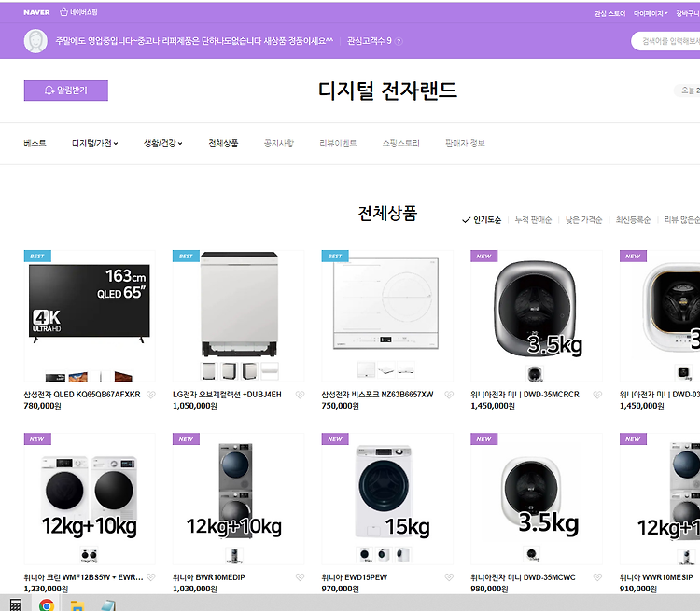Sort products by 낮은 가격순
700x611 pixels.
(x=584, y=220)
